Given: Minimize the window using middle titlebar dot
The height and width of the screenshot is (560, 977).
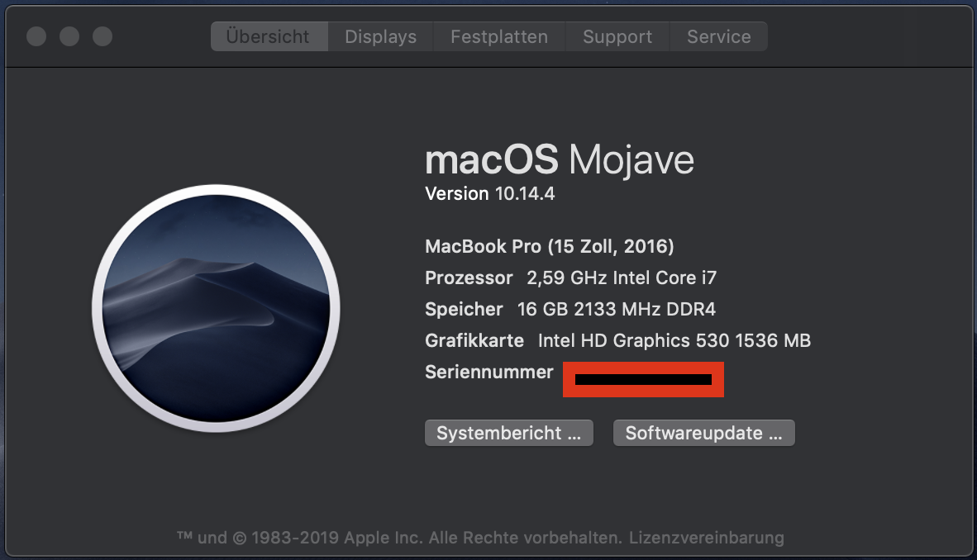Looking at the screenshot, I should pyautogui.click(x=69, y=36).
